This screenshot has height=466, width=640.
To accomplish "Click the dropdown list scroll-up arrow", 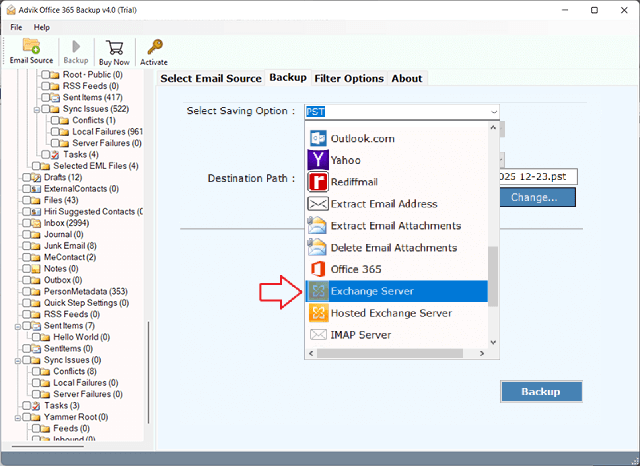I will 493,128.
